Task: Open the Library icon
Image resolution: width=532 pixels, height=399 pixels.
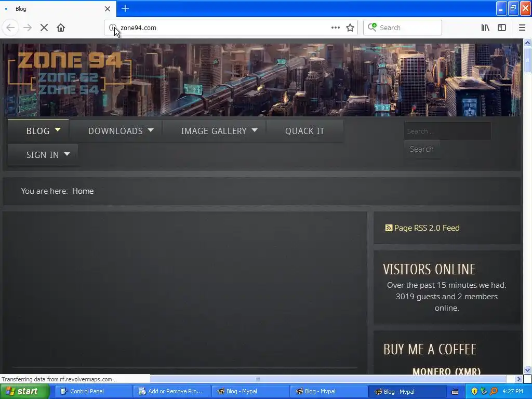Action: pyautogui.click(x=485, y=28)
